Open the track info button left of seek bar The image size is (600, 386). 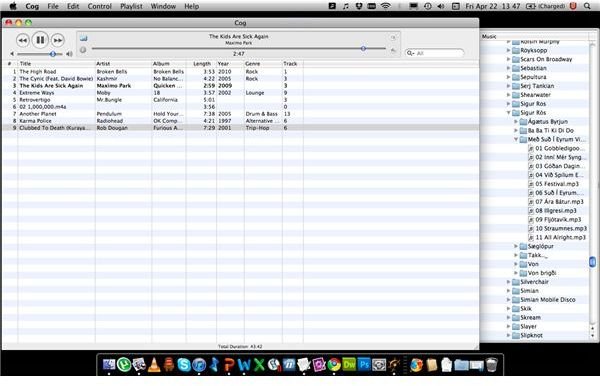(83, 50)
